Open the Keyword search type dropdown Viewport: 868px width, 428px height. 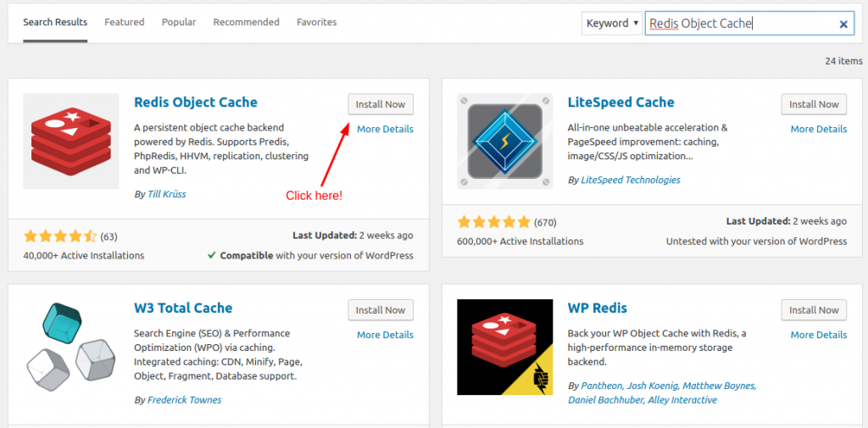610,23
